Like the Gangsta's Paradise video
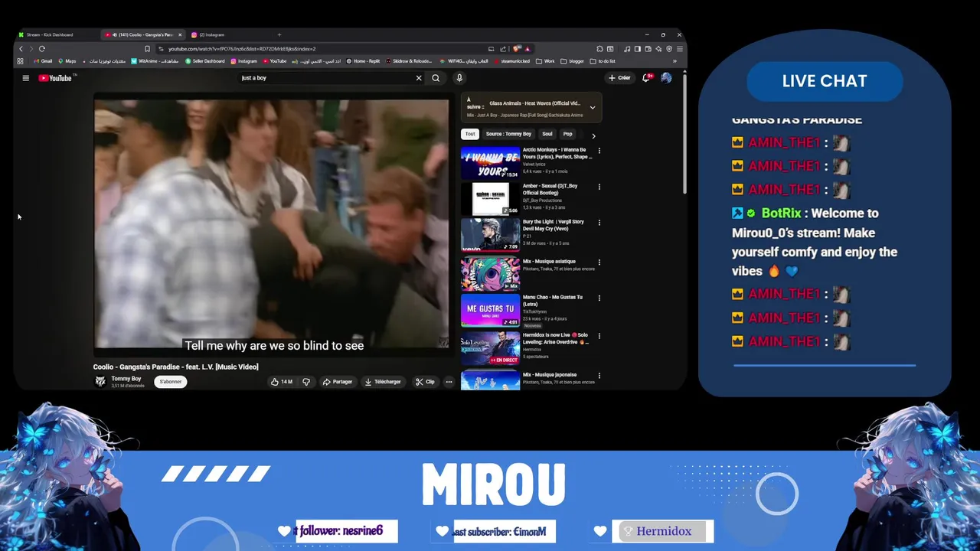 pos(282,382)
